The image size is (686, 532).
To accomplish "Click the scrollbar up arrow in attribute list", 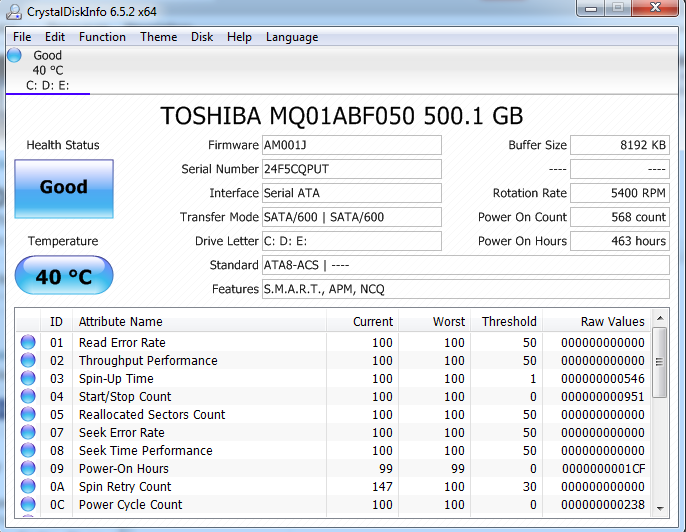I will 659,319.
